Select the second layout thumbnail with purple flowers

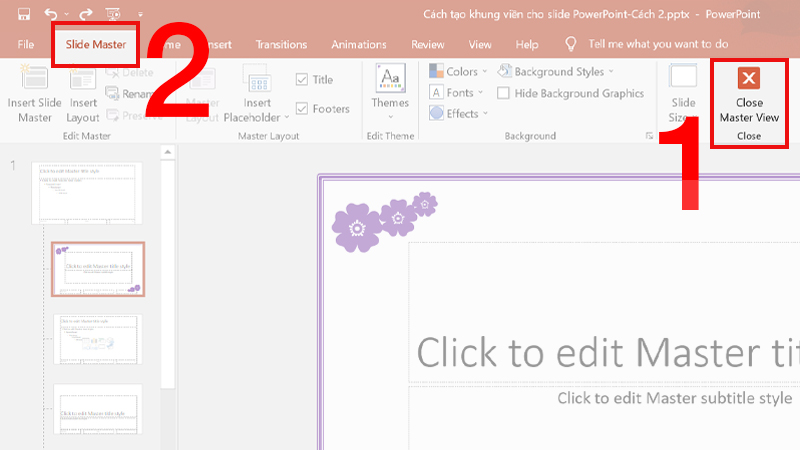(x=98, y=268)
